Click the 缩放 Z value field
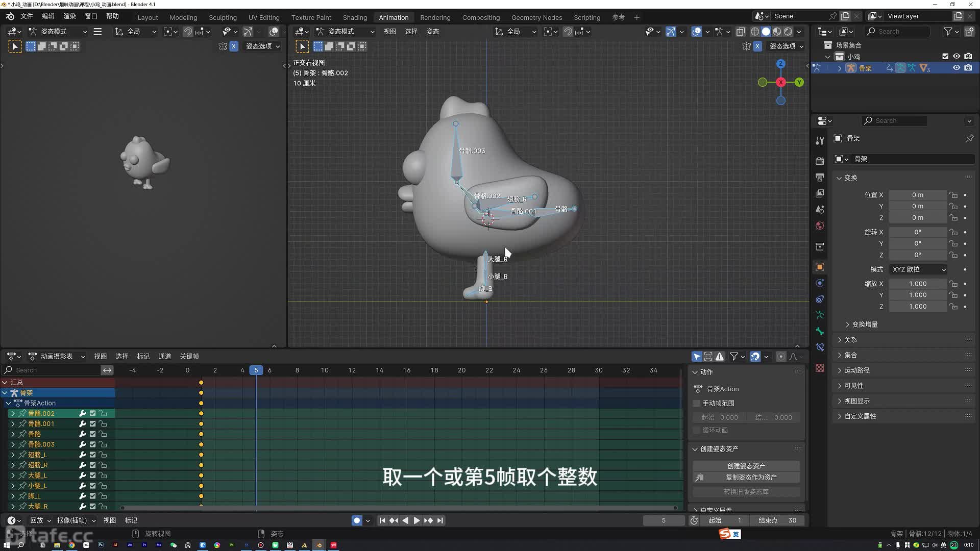Viewport: 980px width, 551px height. 918,307
